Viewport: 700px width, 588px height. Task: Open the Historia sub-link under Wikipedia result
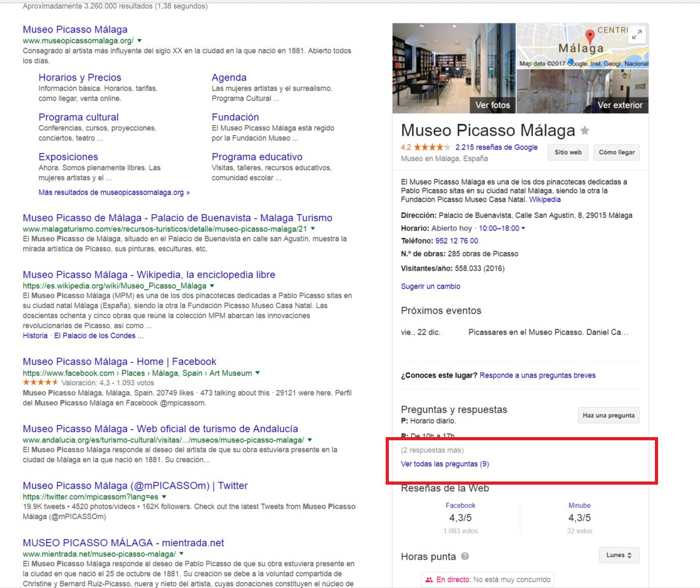35,336
